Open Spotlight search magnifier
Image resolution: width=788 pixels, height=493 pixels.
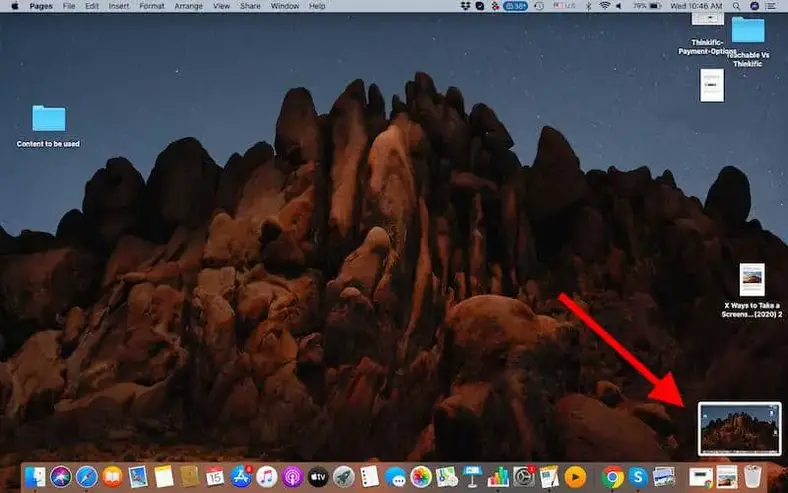point(736,6)
